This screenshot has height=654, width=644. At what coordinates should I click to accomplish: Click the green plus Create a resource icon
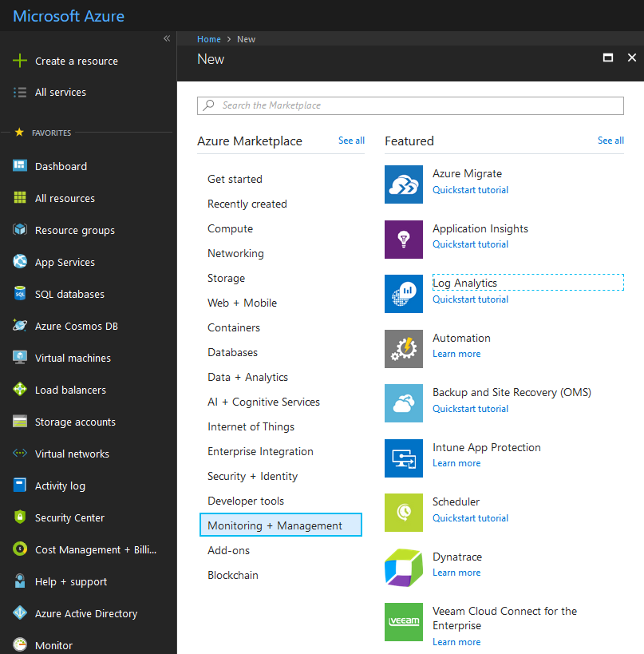click(x=20, y=61)
